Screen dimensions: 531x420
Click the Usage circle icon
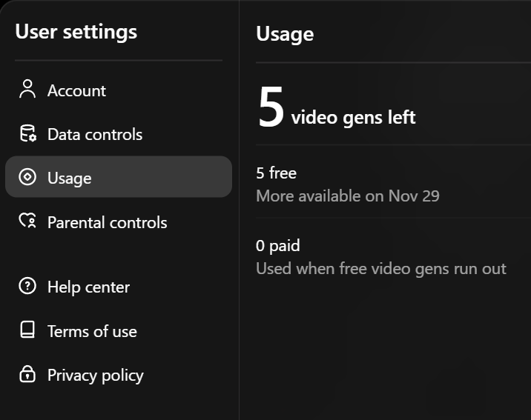coord(27,178)
